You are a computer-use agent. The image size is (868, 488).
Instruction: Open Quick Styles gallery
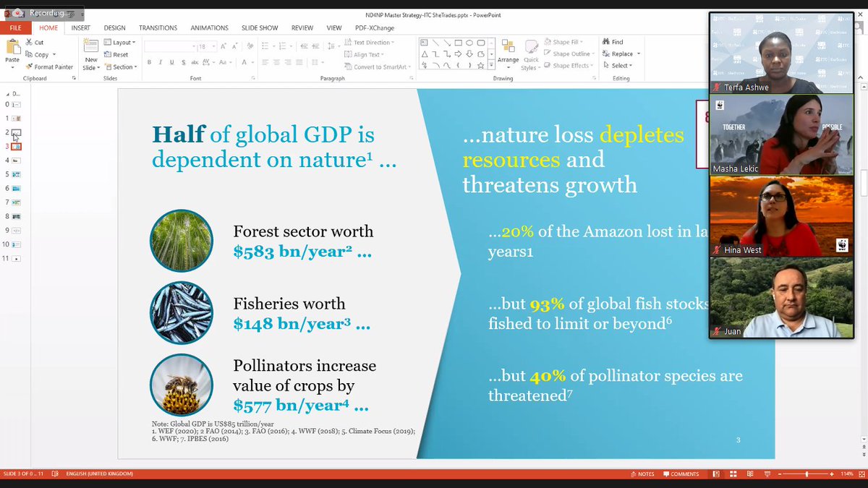tap(532, 54)
